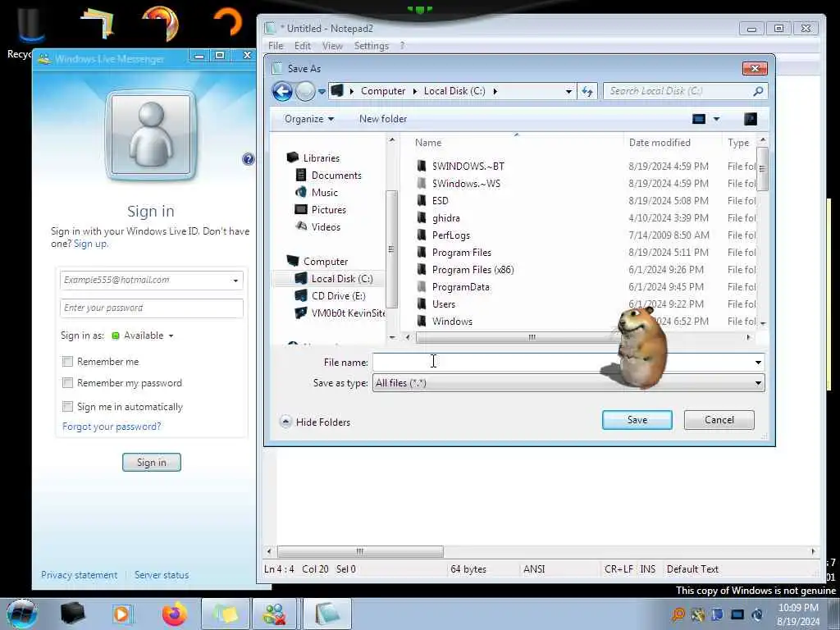Click the Music library icon
The width and height of the screenshot is (840, 630).
click(301, 192)
